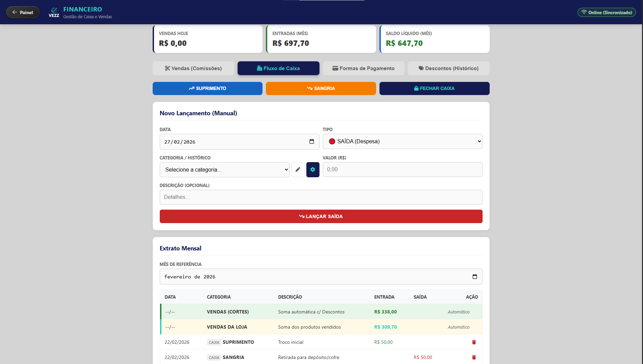643x364 pixels.
Task: Delete the SUPRIMENTO entry with trash icon
Action: point(474,342)
